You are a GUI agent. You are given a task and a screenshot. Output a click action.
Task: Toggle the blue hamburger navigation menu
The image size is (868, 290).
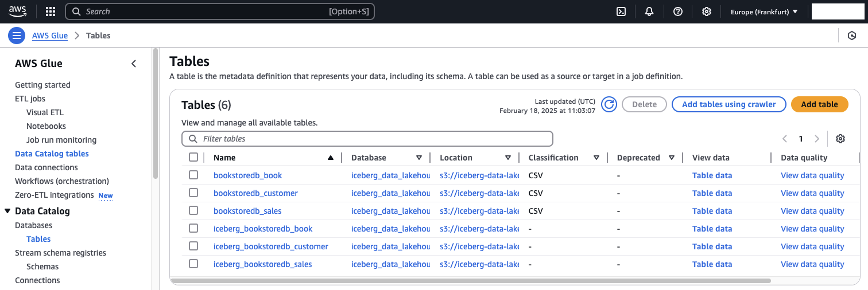pyautogui.click(x=17, y=36)
